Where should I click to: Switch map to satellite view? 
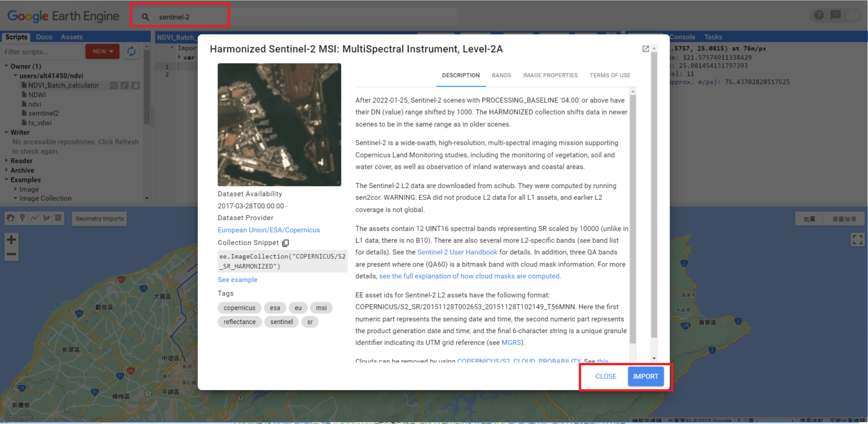pyautogui.click(x=845, y=218)
